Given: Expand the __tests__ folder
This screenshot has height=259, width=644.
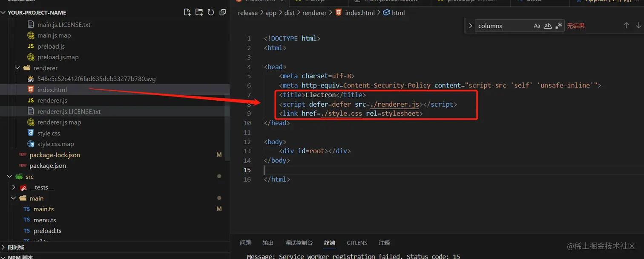Looking at the screenshot, I should [14, 187].
